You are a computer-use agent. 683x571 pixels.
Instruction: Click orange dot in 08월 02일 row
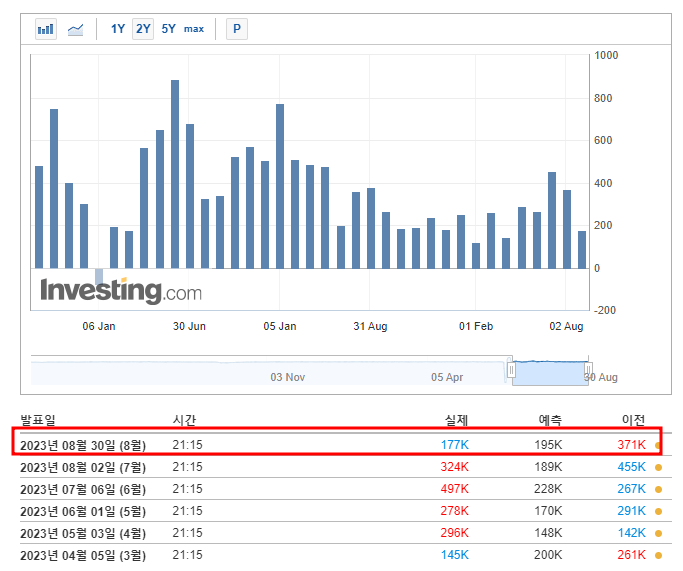[x=658, y=467]
